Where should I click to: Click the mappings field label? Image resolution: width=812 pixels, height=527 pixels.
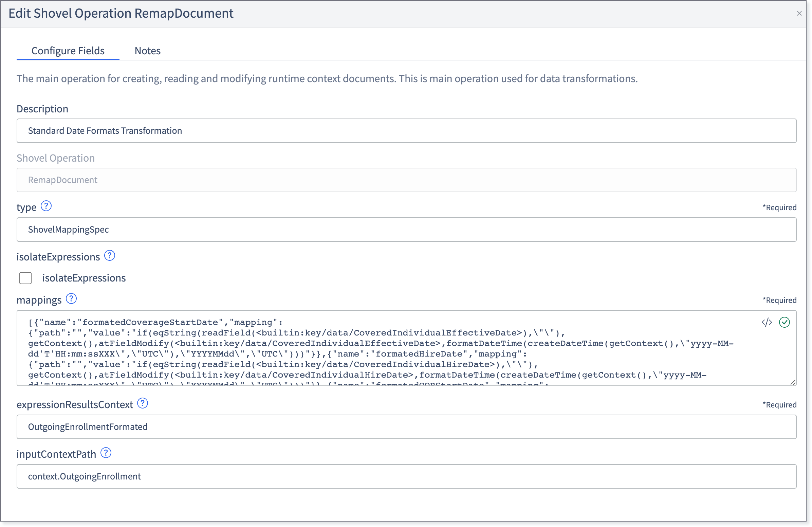[39, 300]
